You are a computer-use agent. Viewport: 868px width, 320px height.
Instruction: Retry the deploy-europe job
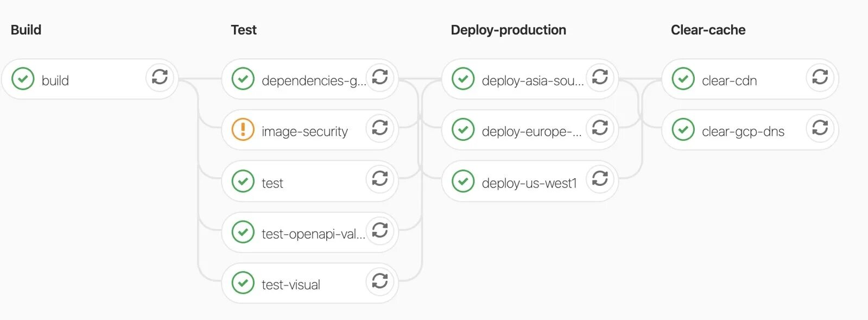point(600,128)
